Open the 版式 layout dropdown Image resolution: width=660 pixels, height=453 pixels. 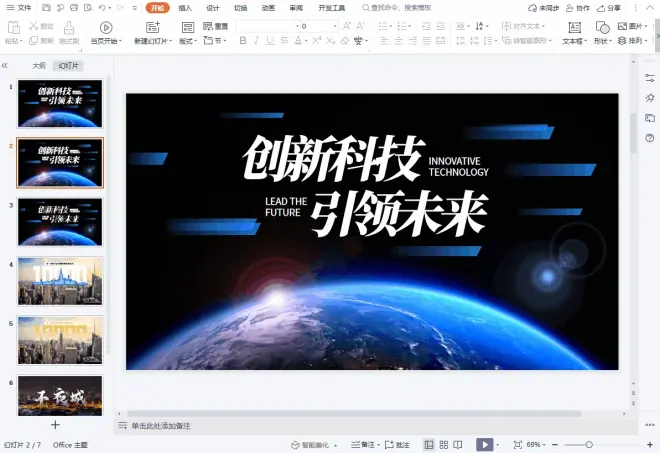[x=188, y=41]
